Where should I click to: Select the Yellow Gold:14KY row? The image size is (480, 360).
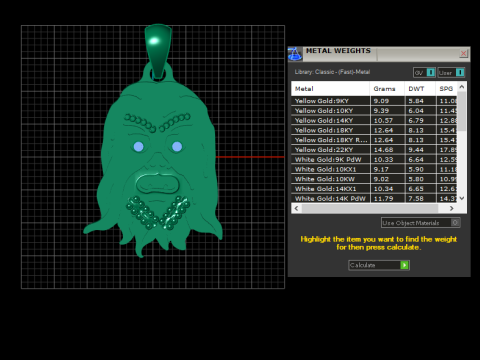tap(374, 120)
